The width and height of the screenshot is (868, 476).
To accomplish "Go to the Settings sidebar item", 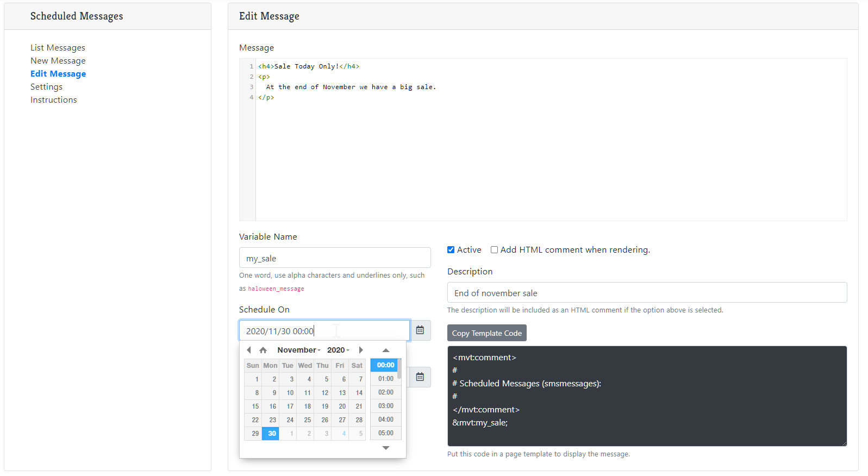I will tap(46, 87).
